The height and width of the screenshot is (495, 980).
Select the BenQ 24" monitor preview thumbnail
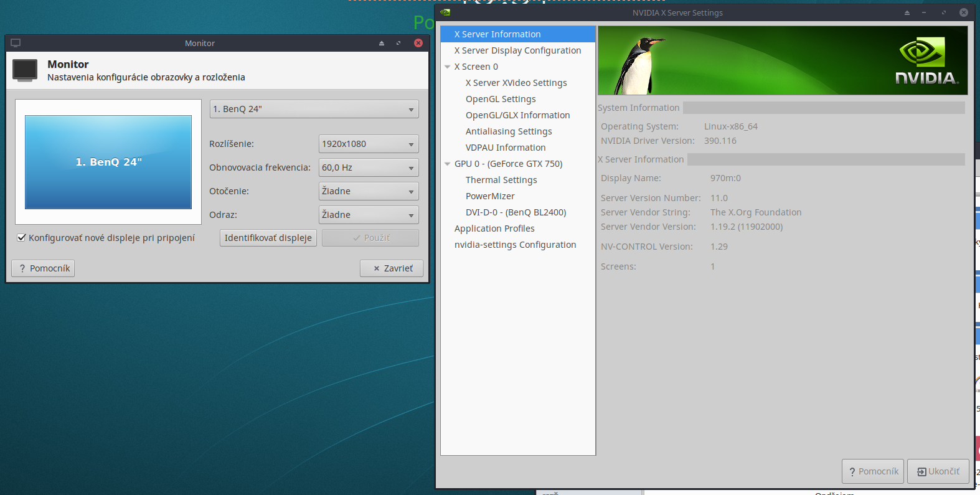click(108, 162)
